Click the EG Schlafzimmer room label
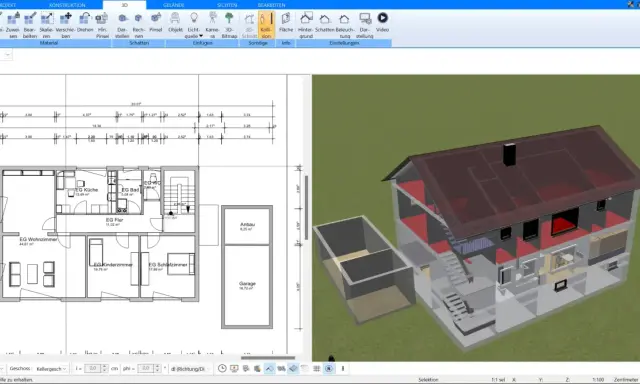This screenshot has height=384, width=640. [168, 265]
